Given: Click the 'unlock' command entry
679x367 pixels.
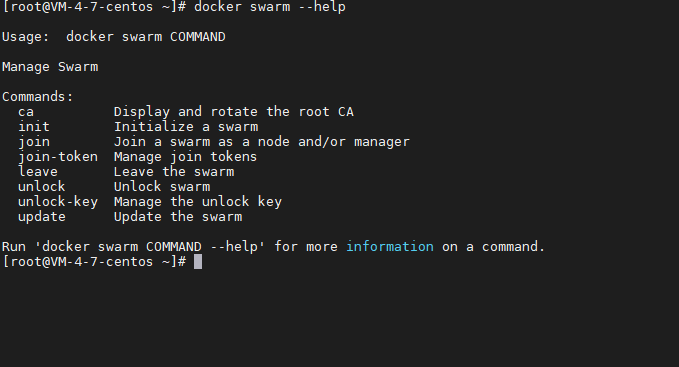Looking at the screenshot, I should (x=42, y=187).
